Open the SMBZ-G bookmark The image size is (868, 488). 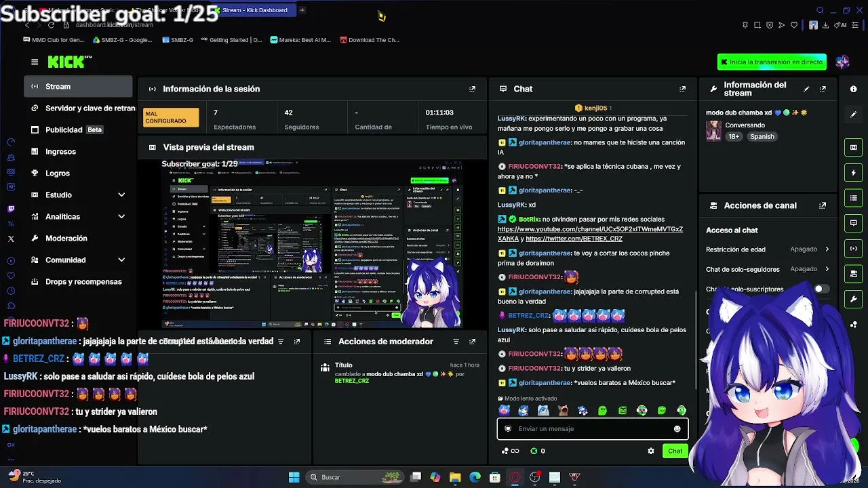[178, 40]
